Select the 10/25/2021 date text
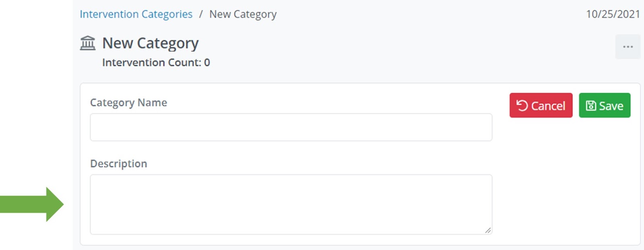Screen dimensions: 644x250 click(x=613, y=14)
